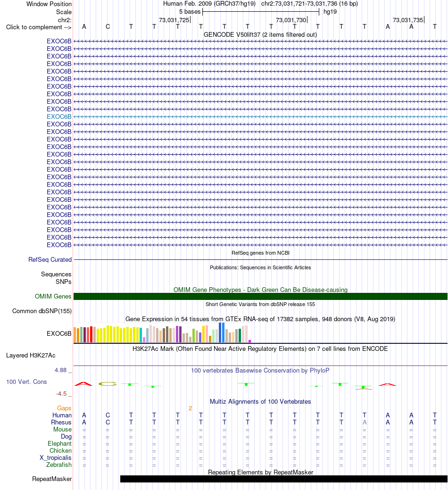Click the red bar in the GTEx chart
This screenshot has width=448, height=490.
[x=91, y=334]
